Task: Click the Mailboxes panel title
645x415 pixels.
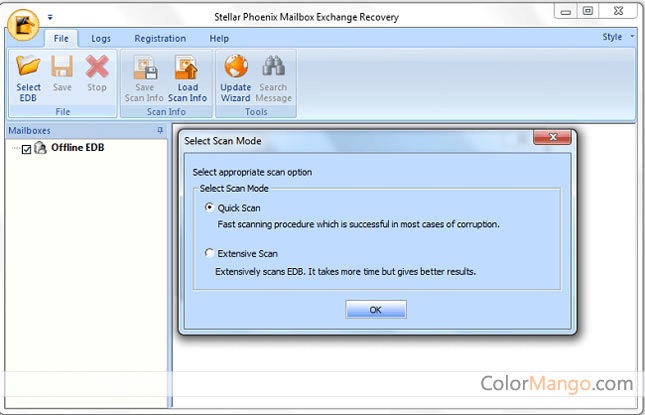Action: tap(30, 130)
